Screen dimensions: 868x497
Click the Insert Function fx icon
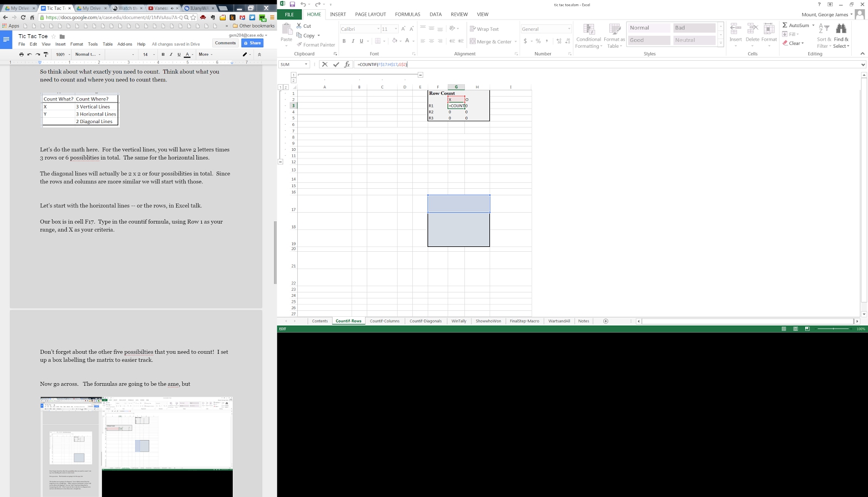pos(347,65)
